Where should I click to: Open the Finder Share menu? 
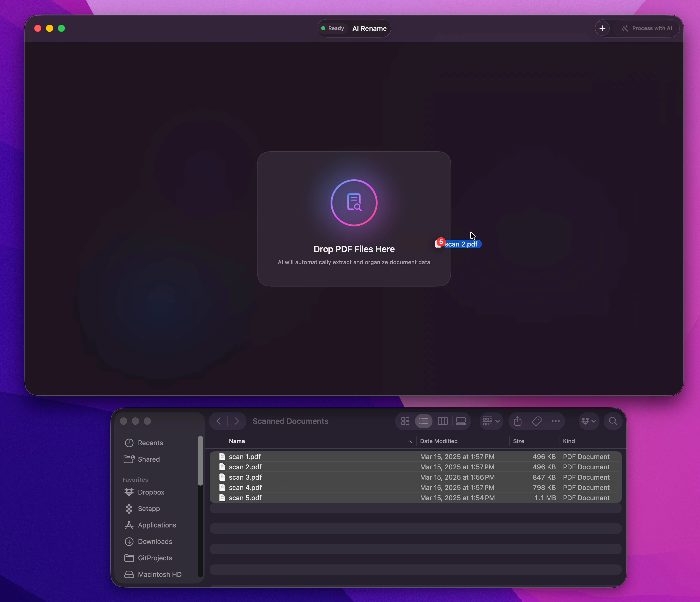(518, 421)
